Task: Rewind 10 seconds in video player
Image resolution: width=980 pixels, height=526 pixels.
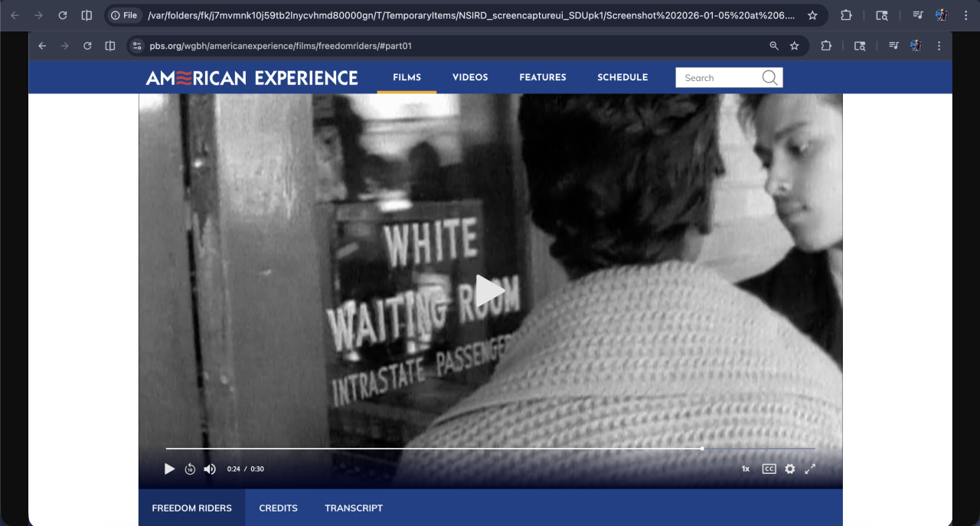Action: pos(190,469)
